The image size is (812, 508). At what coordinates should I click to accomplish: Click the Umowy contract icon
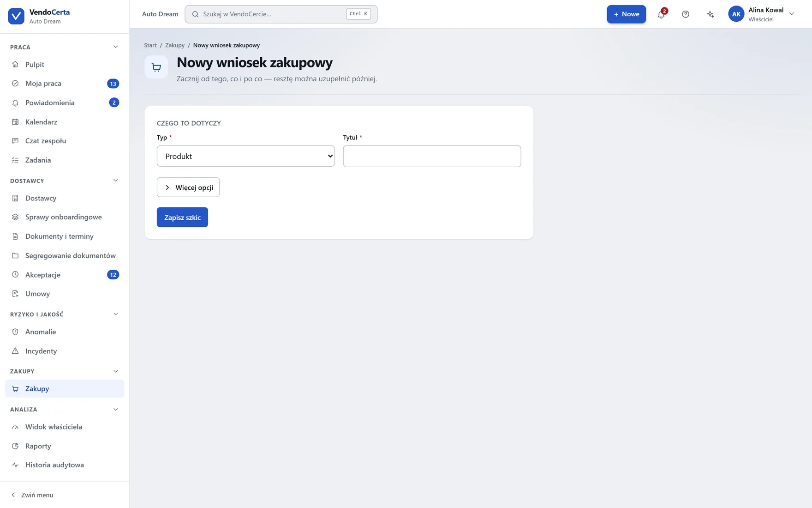[x=15, y=294]
